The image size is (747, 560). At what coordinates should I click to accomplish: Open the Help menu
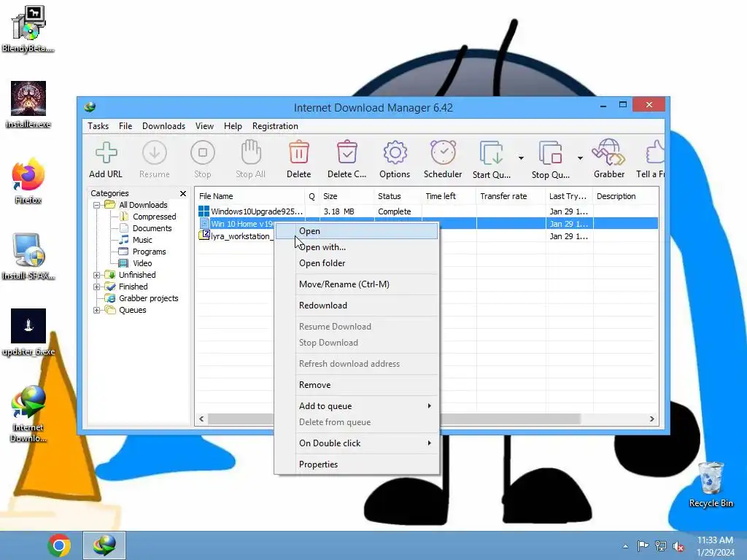tap(233, 126)
